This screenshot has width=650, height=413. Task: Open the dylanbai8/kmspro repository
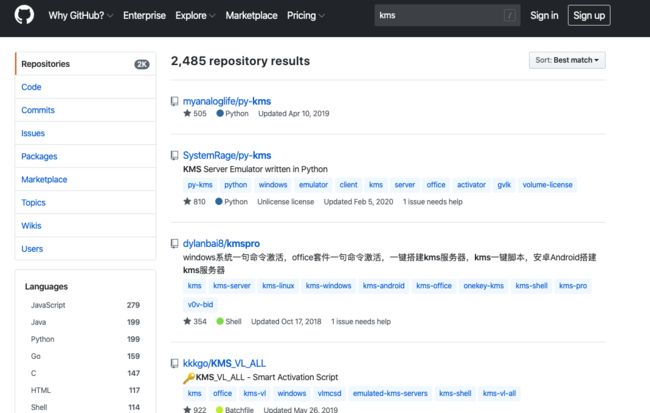(x=221, y=244)
